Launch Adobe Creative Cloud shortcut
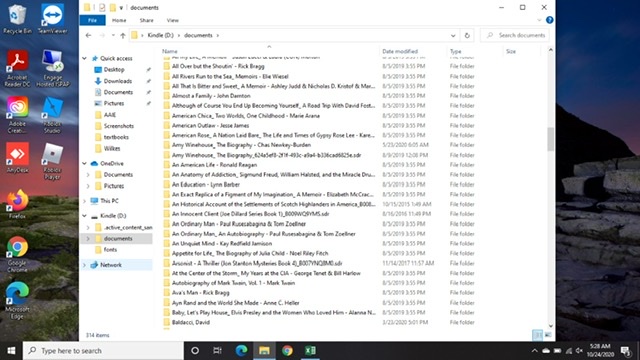Viewport: 640px width, 360px height. pyautogui.click(x=17, y=115)
